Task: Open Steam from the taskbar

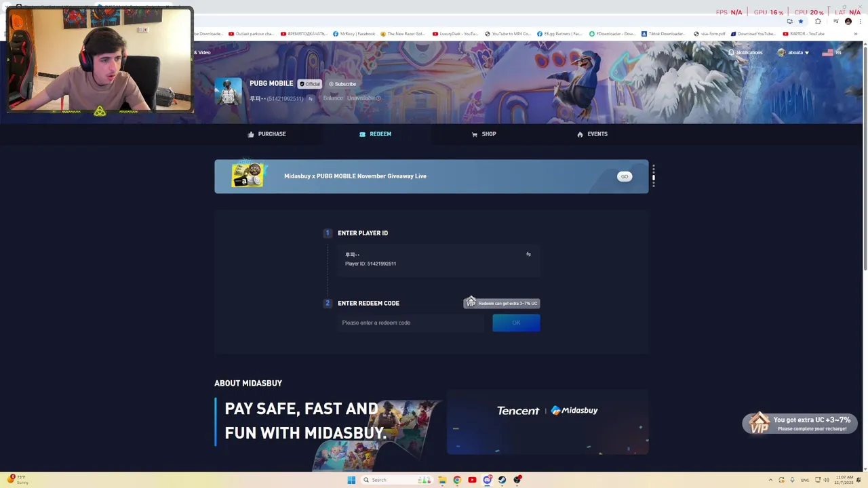Action: pos(502,480)
